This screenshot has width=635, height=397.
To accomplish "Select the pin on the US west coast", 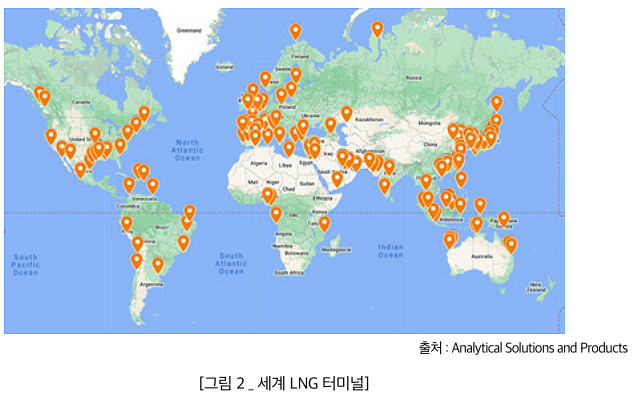I will (x=51, y=137).
